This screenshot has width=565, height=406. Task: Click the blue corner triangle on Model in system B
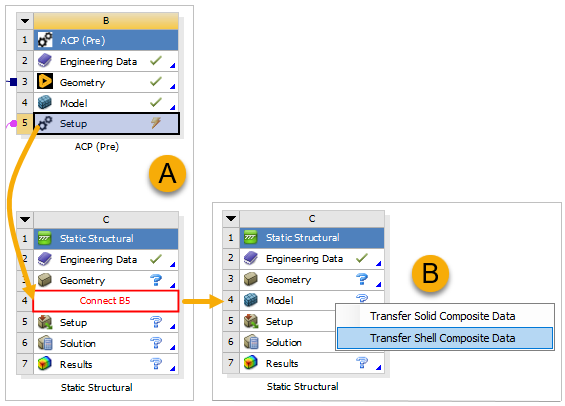tap(173, 107)
